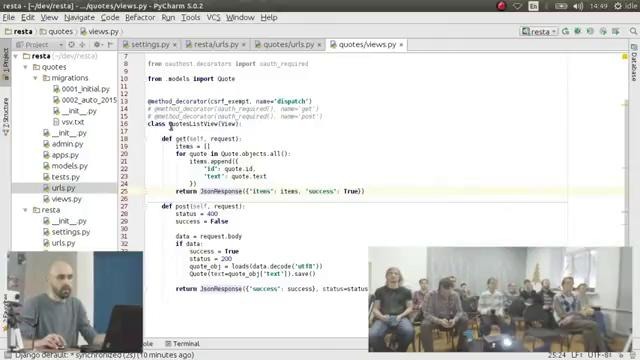Close the quotes/urls.py editor tab

point(319,45)
